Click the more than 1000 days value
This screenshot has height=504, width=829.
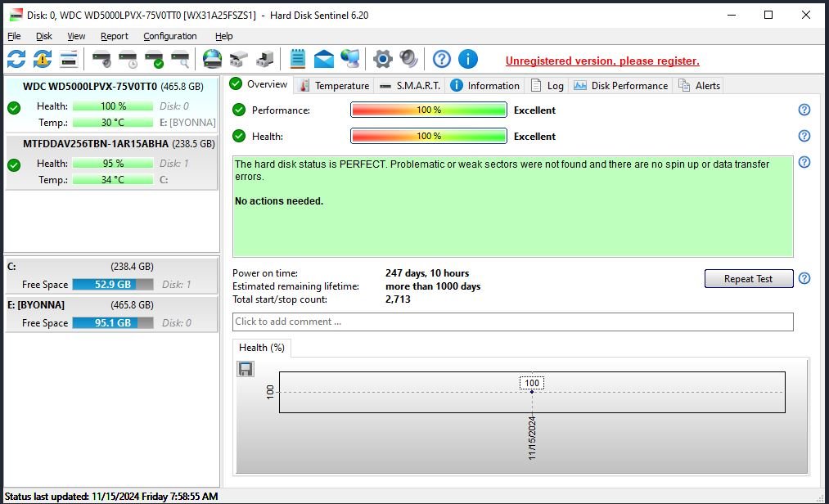(x=433, y=286)
